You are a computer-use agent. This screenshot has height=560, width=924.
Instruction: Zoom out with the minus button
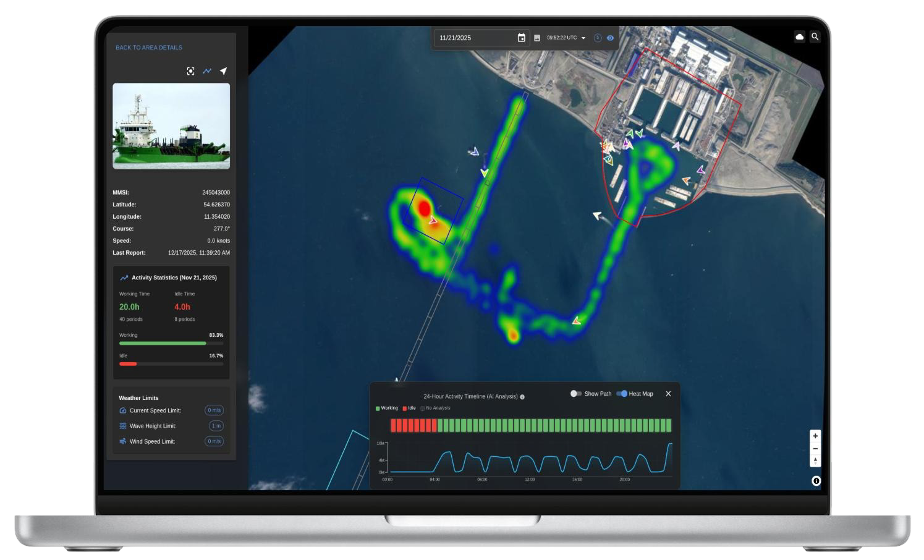click(x=815, y=449)
